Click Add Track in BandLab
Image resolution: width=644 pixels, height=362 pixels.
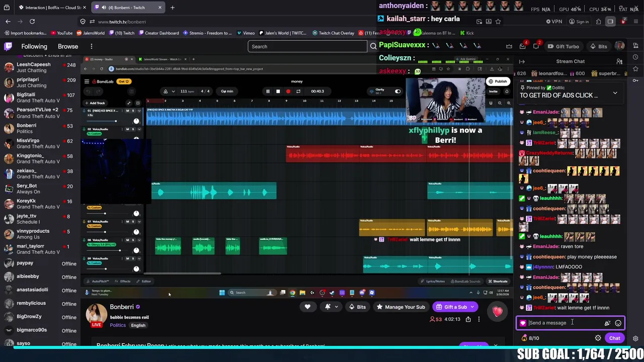96,103
